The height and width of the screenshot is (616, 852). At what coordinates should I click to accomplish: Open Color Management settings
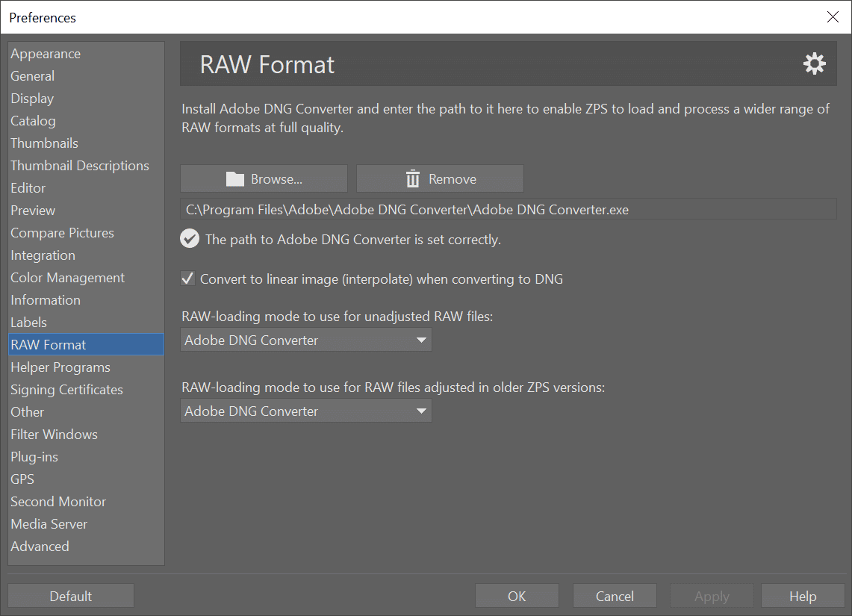pyautogui.click(x=86, y=278)
